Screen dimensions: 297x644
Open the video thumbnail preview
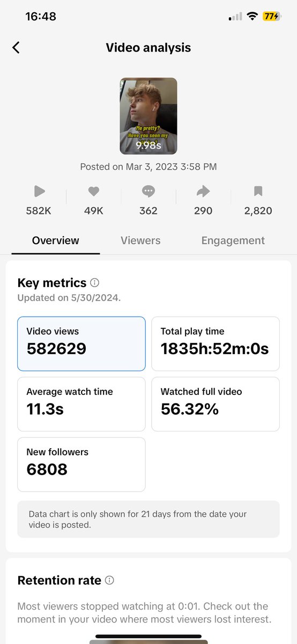point(148,116)
